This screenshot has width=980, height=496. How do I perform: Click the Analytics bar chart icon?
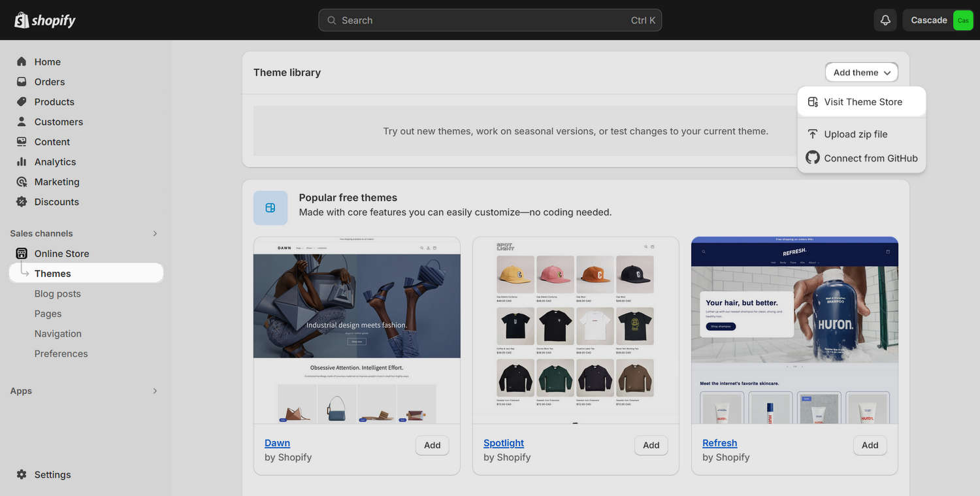pos(22,161)
